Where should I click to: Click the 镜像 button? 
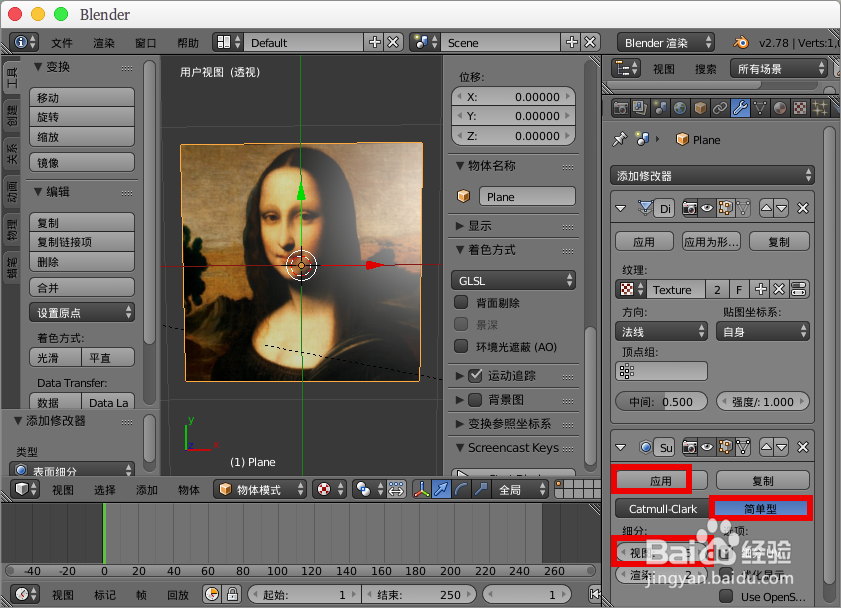82,162
